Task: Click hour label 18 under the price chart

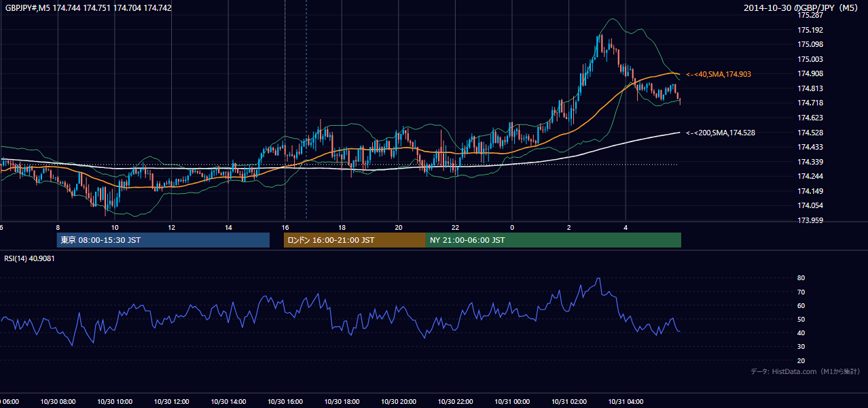Action: click(x=342, y=227)
